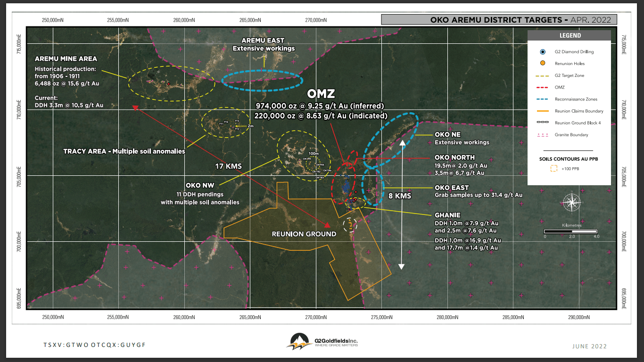Click the REUNION GROUND label

(304, 234)
